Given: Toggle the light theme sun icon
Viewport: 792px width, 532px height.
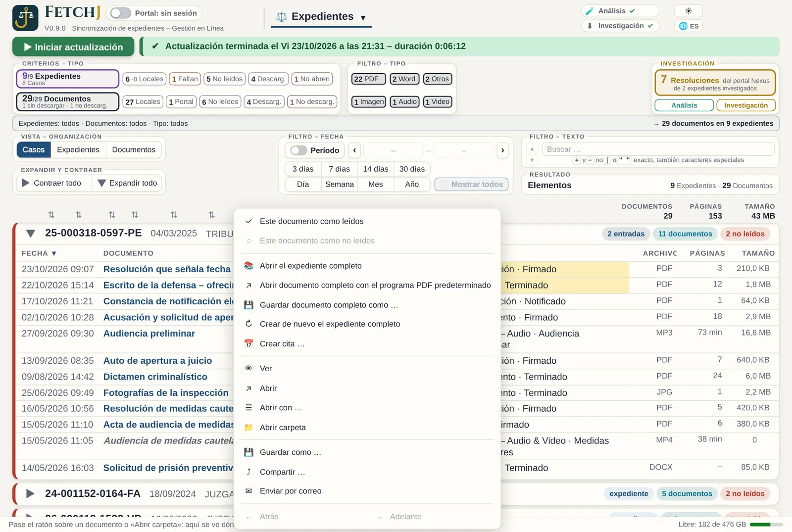Looking at the screenshot, I should (x=688, y=11).
